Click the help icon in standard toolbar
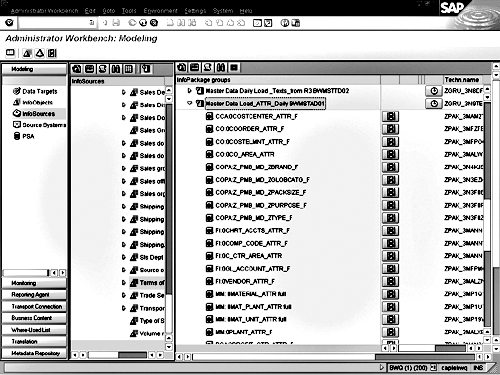Viewport: 500px width, 375px height. point(285,23)
